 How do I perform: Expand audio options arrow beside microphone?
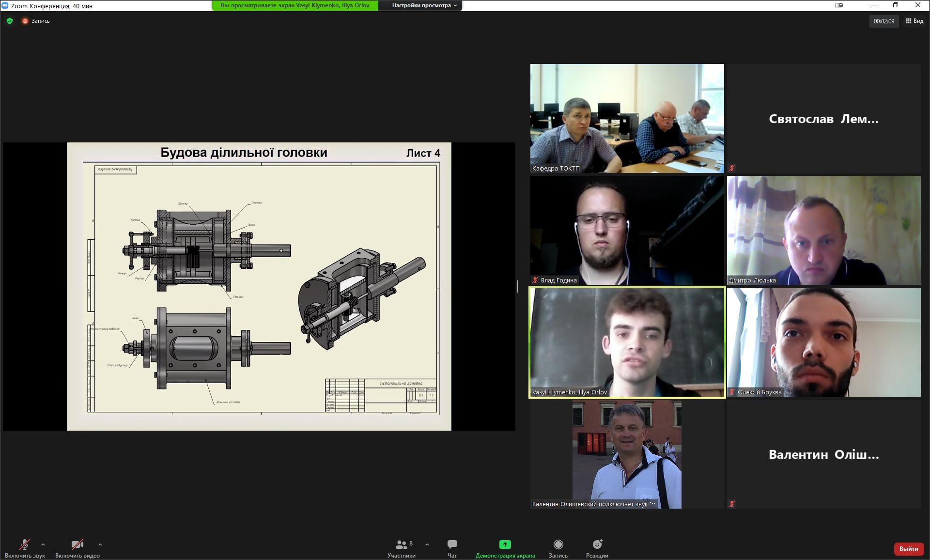(43, 544)
